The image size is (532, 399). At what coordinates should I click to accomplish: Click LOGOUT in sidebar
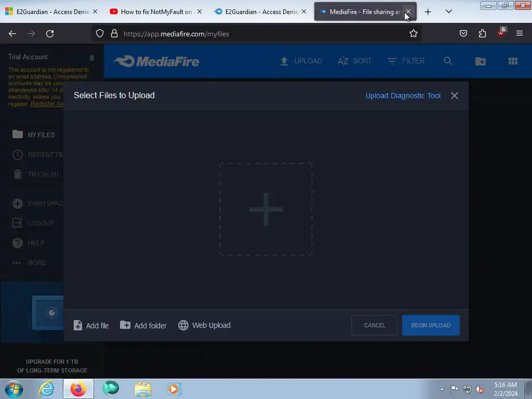pyautogui.click(x=33, y=223)
